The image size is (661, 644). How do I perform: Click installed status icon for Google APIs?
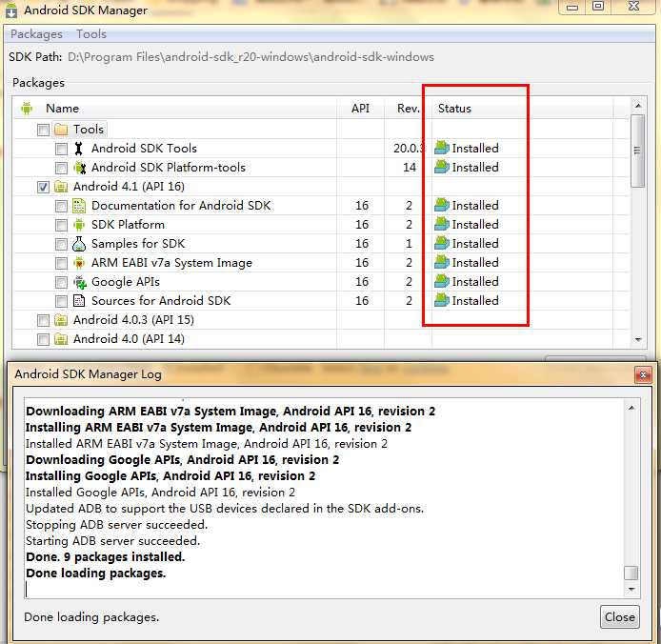[x=442, y=281]
